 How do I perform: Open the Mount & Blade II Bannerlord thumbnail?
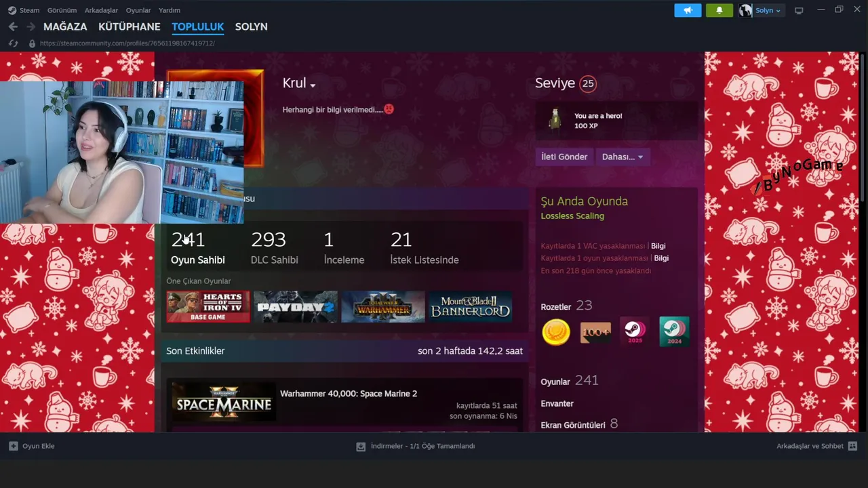pyautogui.click(x=471, y=307)
